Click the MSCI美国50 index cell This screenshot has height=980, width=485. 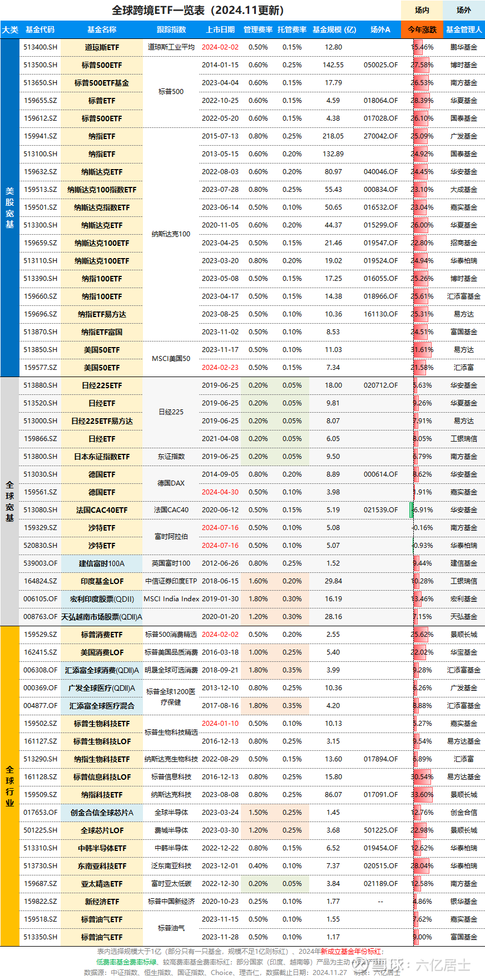pos(171,359)
